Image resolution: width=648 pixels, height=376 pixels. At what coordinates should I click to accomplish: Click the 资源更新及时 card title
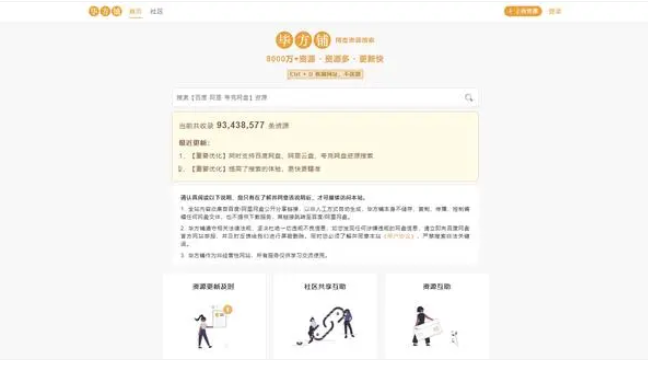(x=213, y=286)
